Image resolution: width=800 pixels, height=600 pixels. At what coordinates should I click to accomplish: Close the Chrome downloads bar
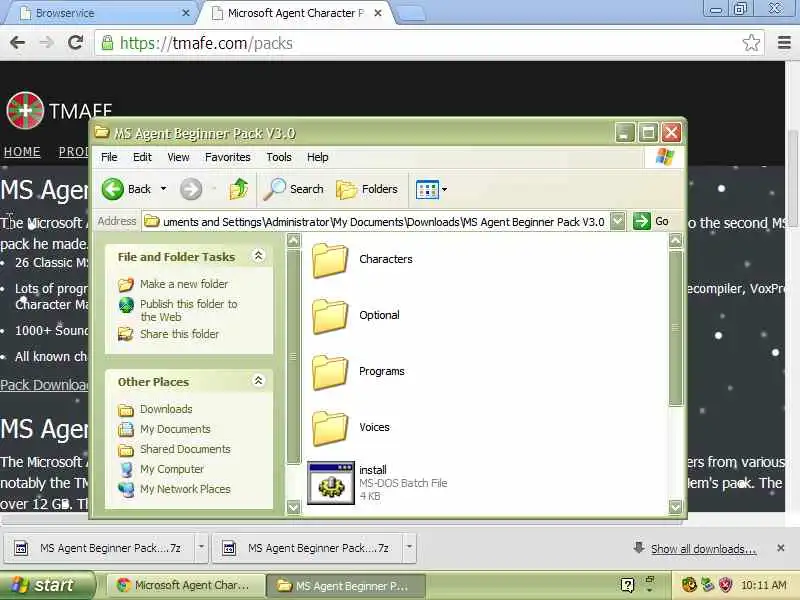point(781,548)
